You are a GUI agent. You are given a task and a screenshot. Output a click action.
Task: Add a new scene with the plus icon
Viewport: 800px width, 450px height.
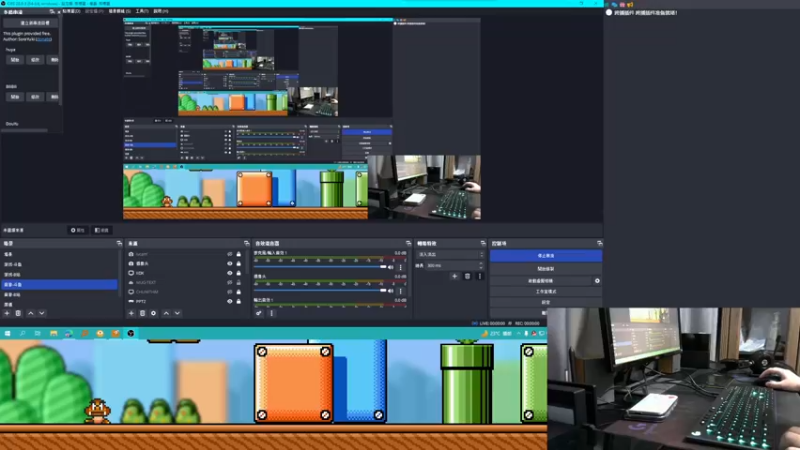[7, 313]
